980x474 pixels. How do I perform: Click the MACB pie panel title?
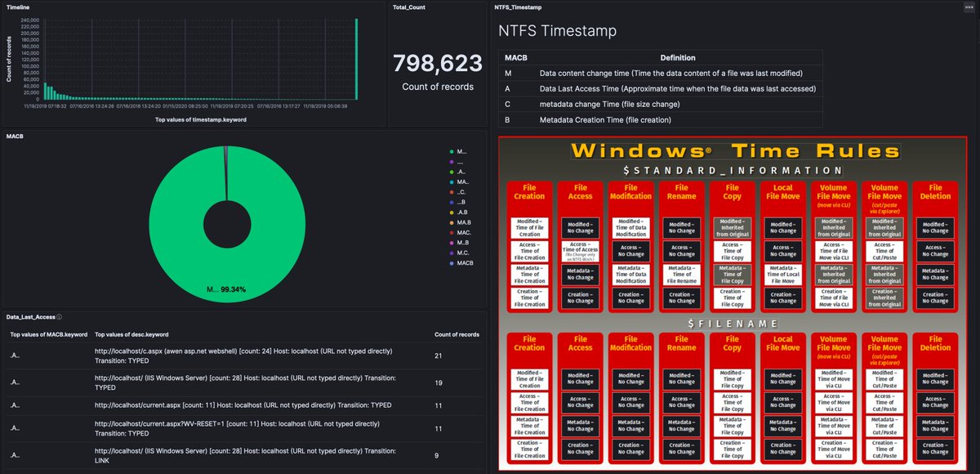[16, 136]
